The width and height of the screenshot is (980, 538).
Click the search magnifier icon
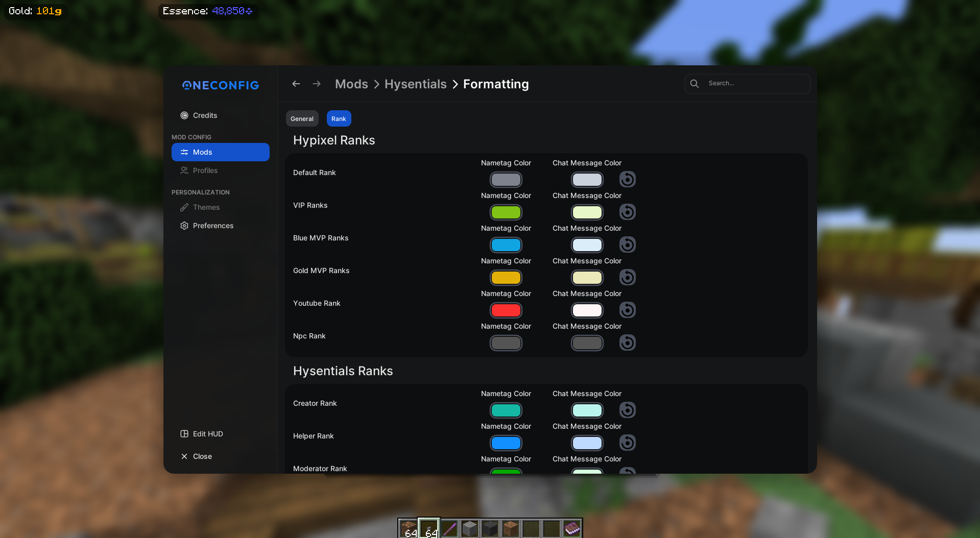pyautogui.click(x=695, y=83)
